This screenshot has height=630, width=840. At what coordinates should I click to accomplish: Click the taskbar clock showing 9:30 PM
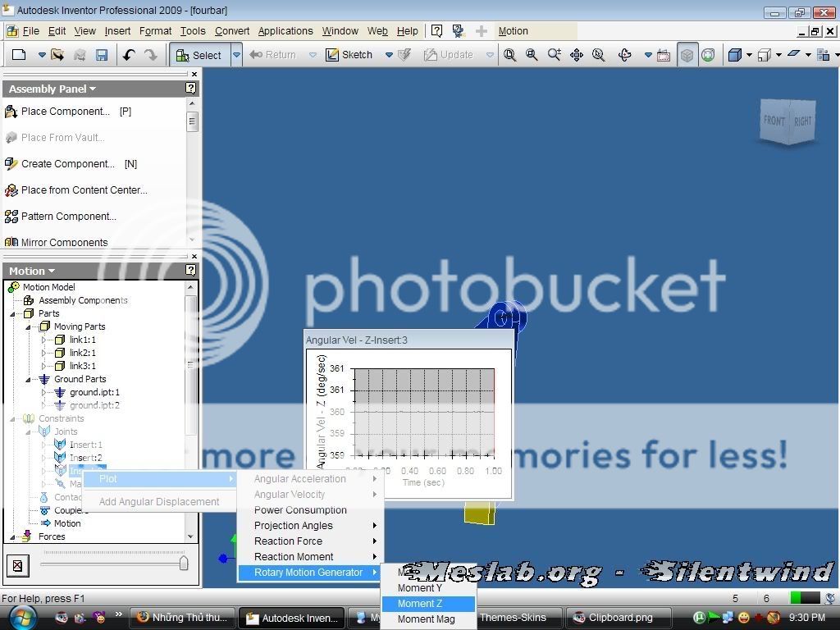click(x=807, y=618)
